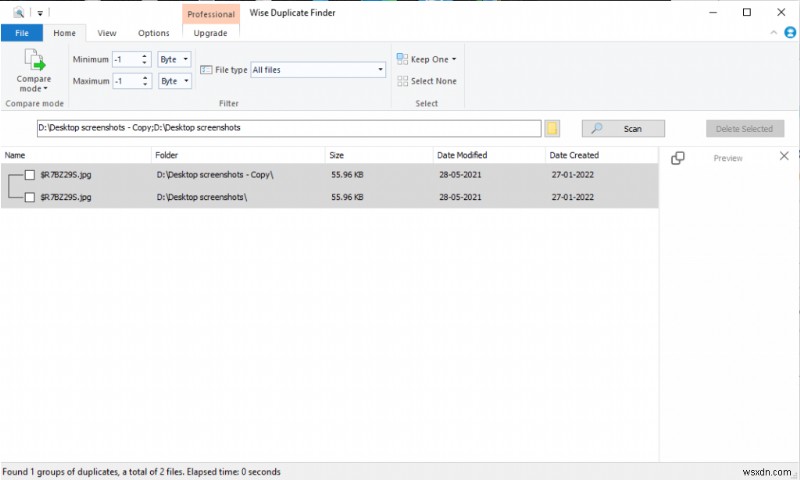Open the quick access toolbar customize arrow
The height and width of the screenshot is (480, 800).
pyautogui.click(x=40, y=13)
